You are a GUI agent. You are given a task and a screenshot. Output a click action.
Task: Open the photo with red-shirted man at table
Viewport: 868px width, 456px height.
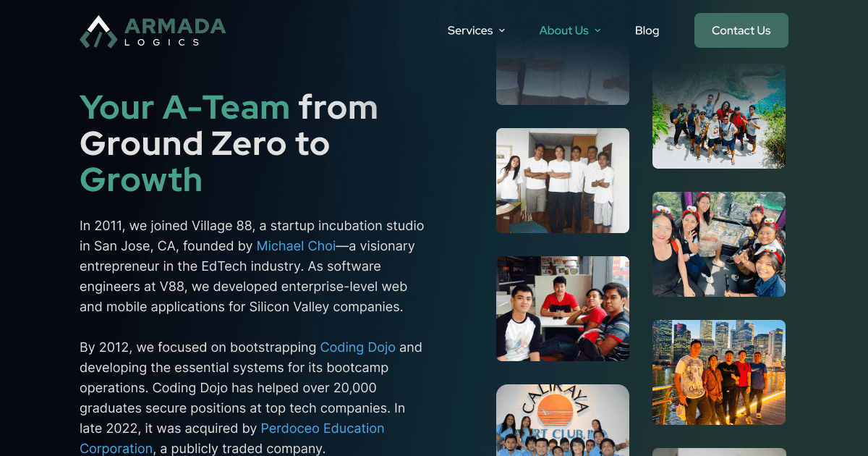point(562,308)
